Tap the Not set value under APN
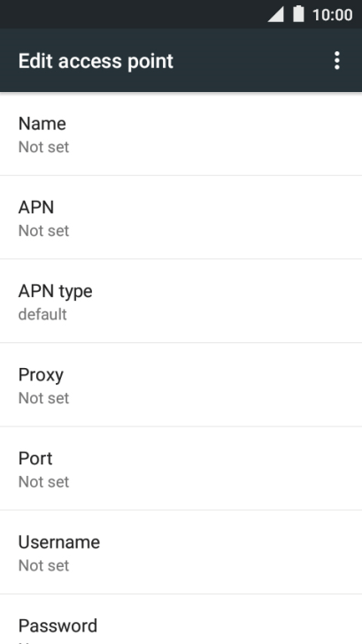The width and height of the screenshot is (362, 644). point(43,231)
